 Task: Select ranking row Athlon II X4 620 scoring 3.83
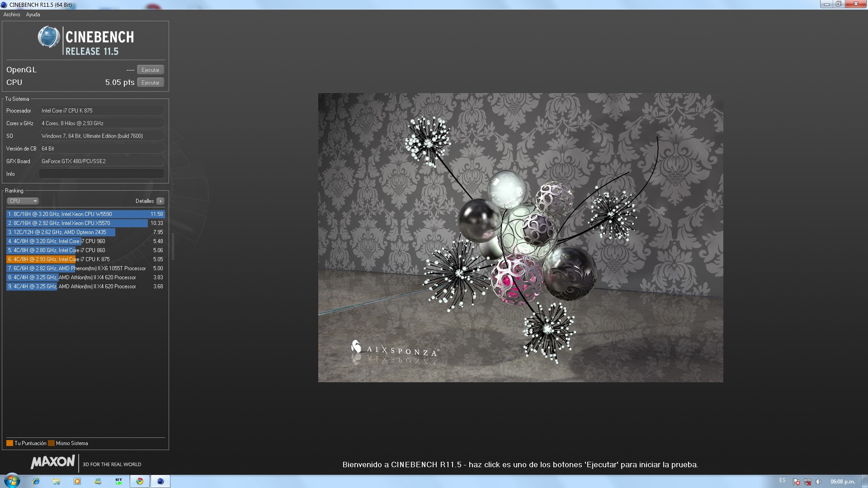coord(85,277)
